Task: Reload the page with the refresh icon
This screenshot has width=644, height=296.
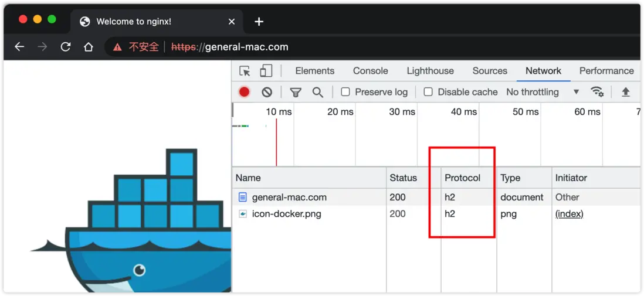Action: point(66,47)
